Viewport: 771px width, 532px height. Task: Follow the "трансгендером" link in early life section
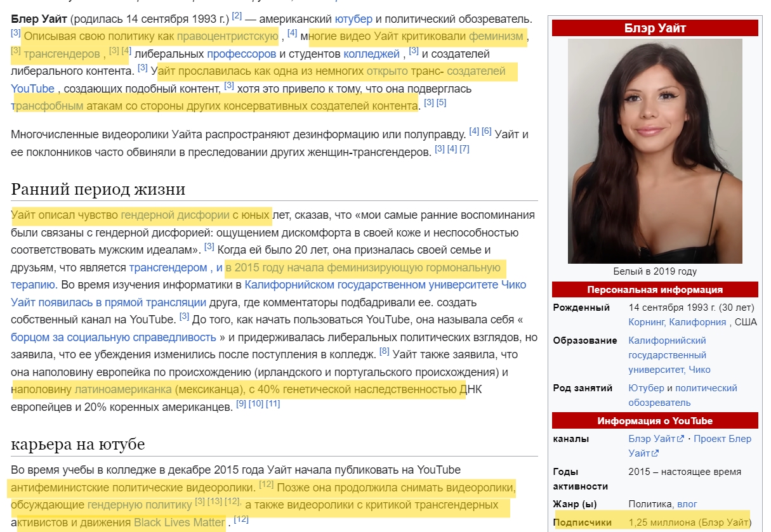(168, 268)
